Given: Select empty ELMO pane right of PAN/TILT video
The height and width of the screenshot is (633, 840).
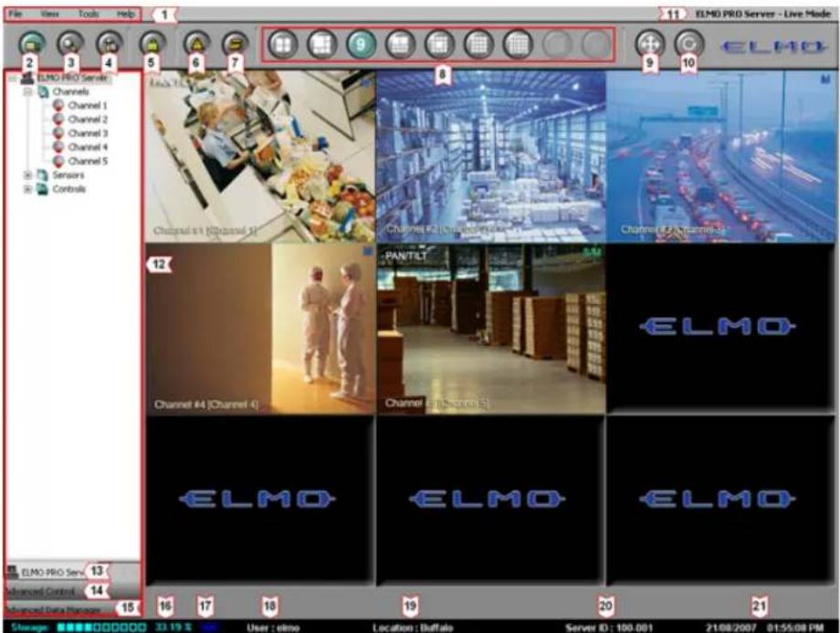Looking at the screenshot, I should [x=721, y=329].
